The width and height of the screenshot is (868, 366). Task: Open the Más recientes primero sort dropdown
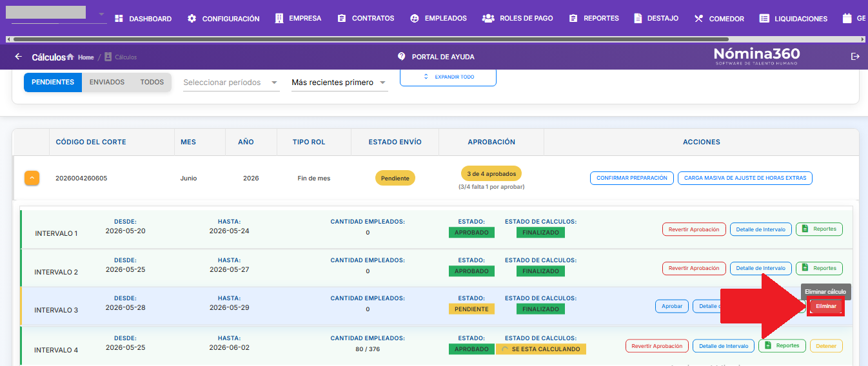click(340, 83)
